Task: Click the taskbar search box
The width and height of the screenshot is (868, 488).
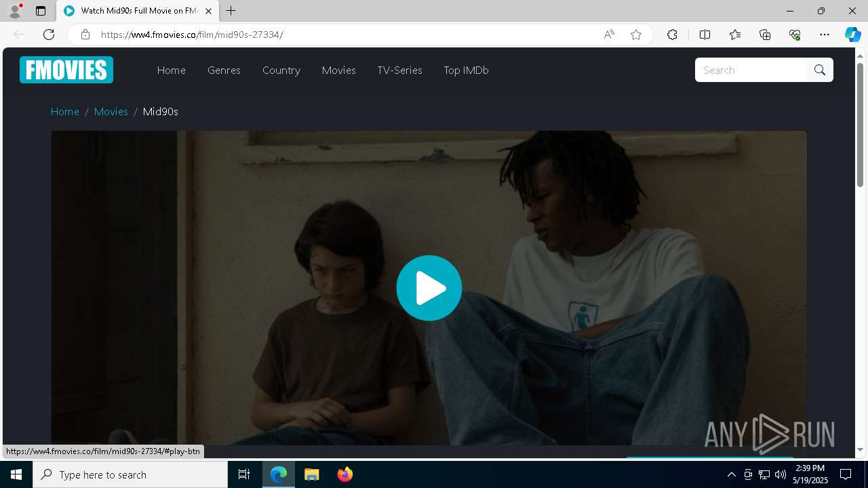Action: pyautogui.click(x=130, y=474)
